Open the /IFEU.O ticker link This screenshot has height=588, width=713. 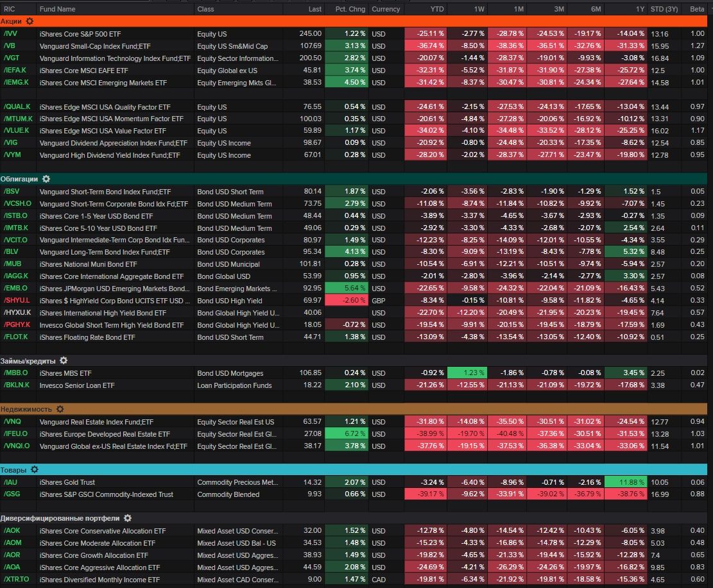pyautogui.click(x=15, y=433)
